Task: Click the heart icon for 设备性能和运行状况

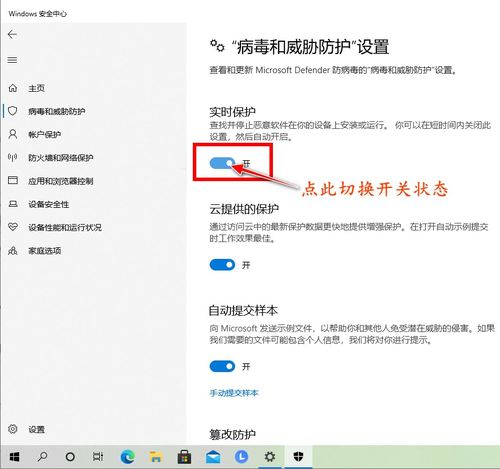Action: [x=13, y=227]
